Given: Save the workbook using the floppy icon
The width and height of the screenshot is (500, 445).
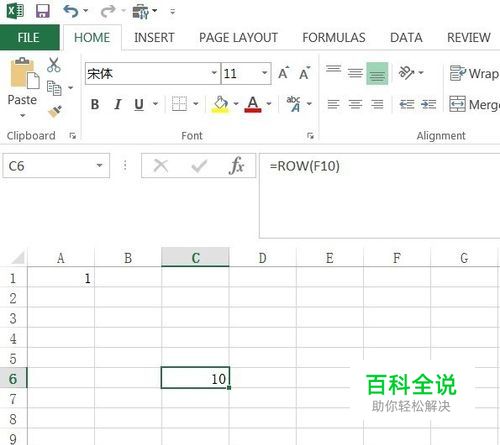Looking at the screenshot, I should tap(43, 11).
